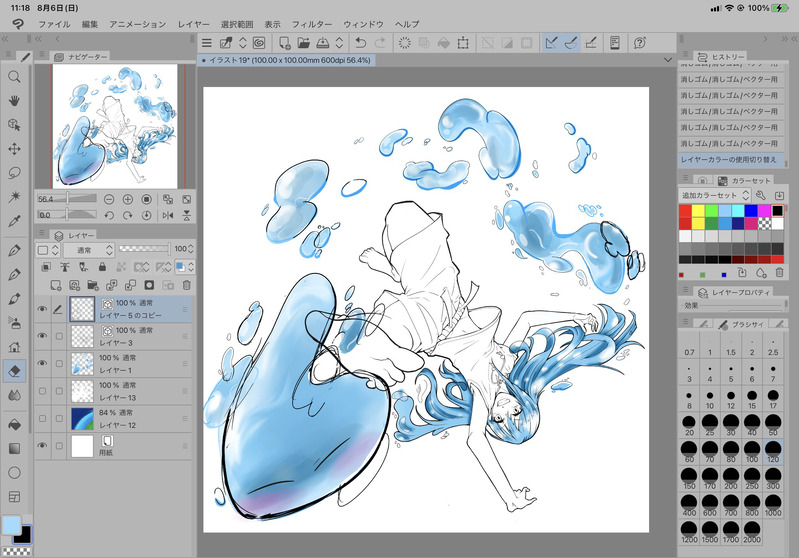Click arrows beside the save icon in command bar
This screenshot has width=799, height=558.
pyautogui.click(x=339, y=43)
